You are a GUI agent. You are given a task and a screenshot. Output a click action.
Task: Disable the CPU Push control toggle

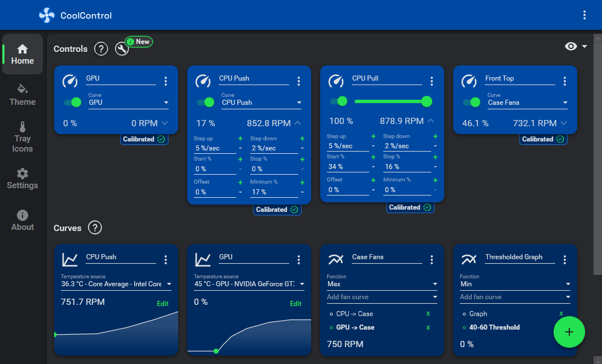point(205,102)
